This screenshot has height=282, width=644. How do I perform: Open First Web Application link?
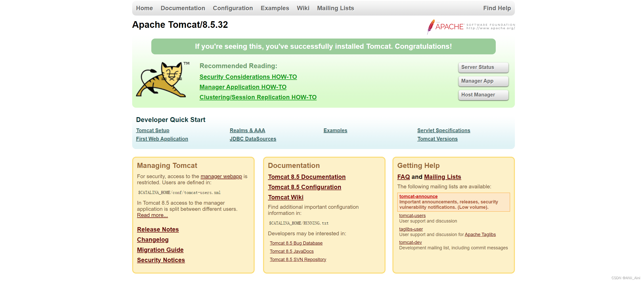tap(162, 139)
